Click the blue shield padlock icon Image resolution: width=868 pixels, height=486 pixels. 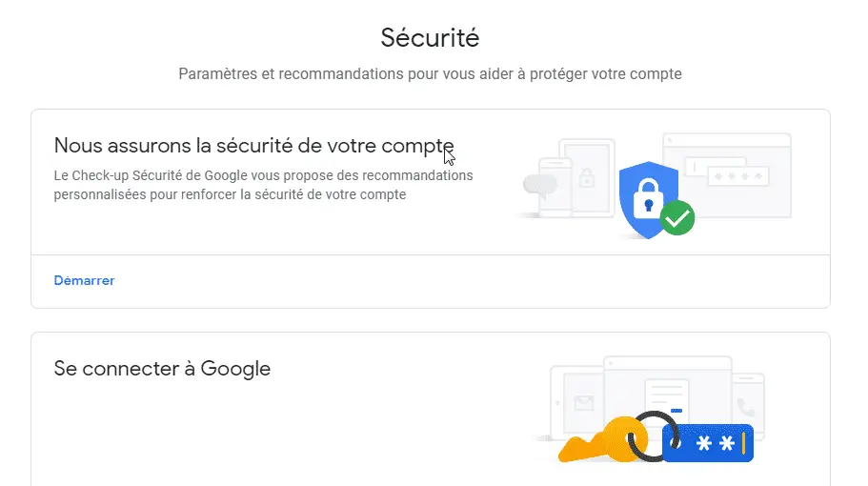point(648,200)
